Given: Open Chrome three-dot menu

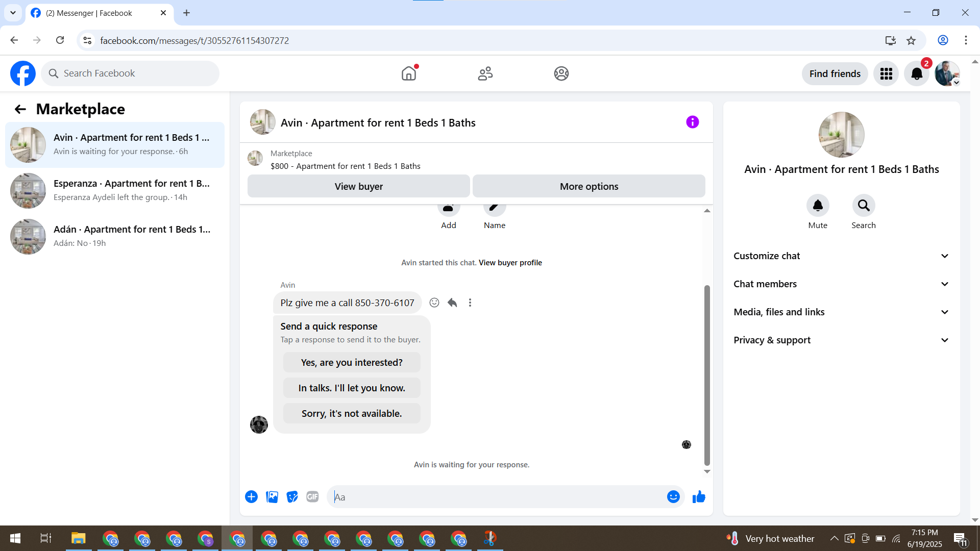Looking at the screenshot, I should pyautogui.click(x=966, y=40).
